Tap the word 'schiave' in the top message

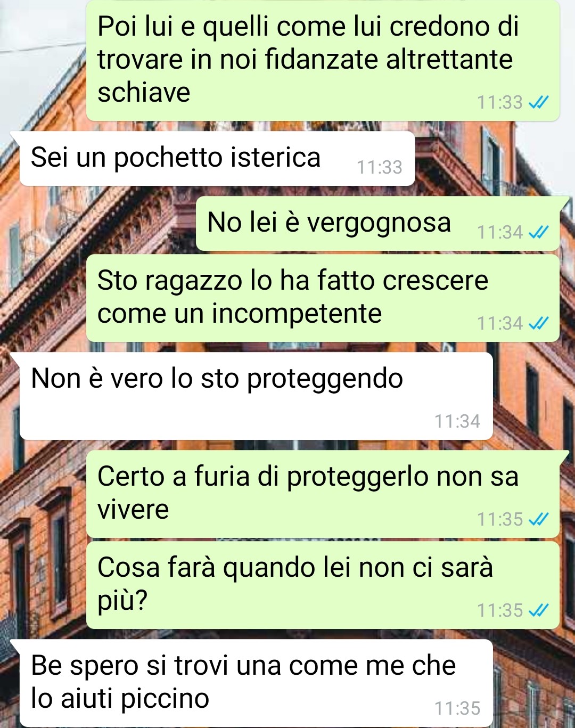144,93
